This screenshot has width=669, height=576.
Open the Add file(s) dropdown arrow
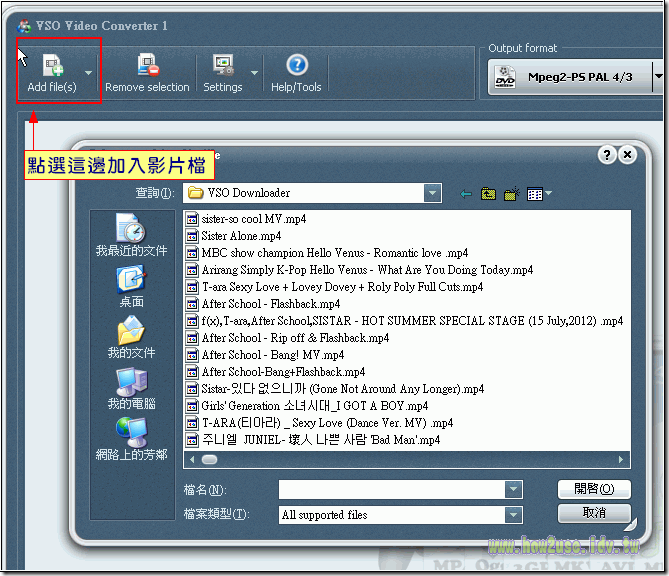(x=88, y=73)
